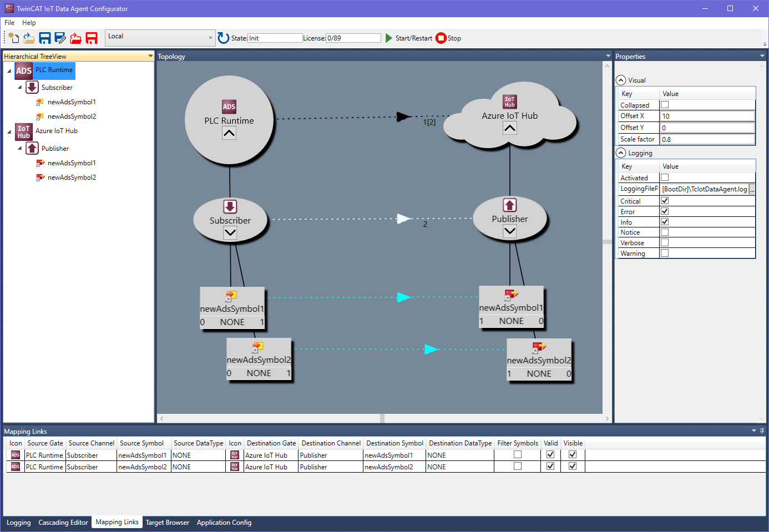The image size is (769, 532).
Task: Collapse the PLC Runtime tree node
Action: [x=9, y=71]
